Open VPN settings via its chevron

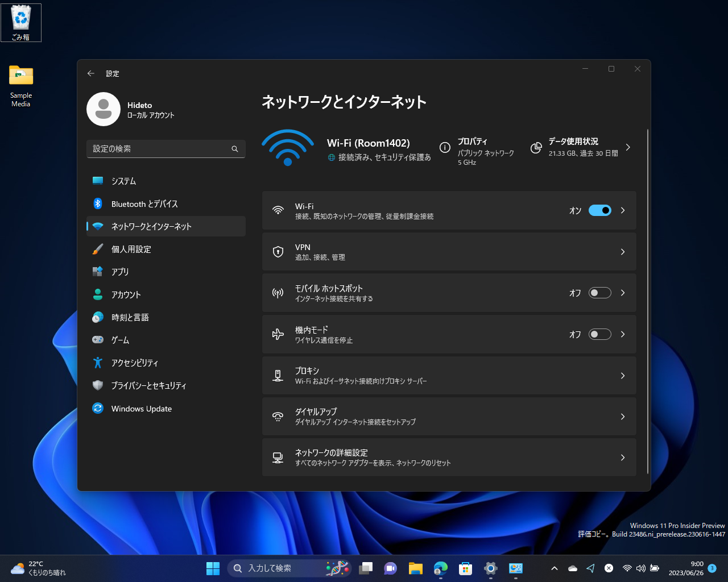click(x=622, y=251)
